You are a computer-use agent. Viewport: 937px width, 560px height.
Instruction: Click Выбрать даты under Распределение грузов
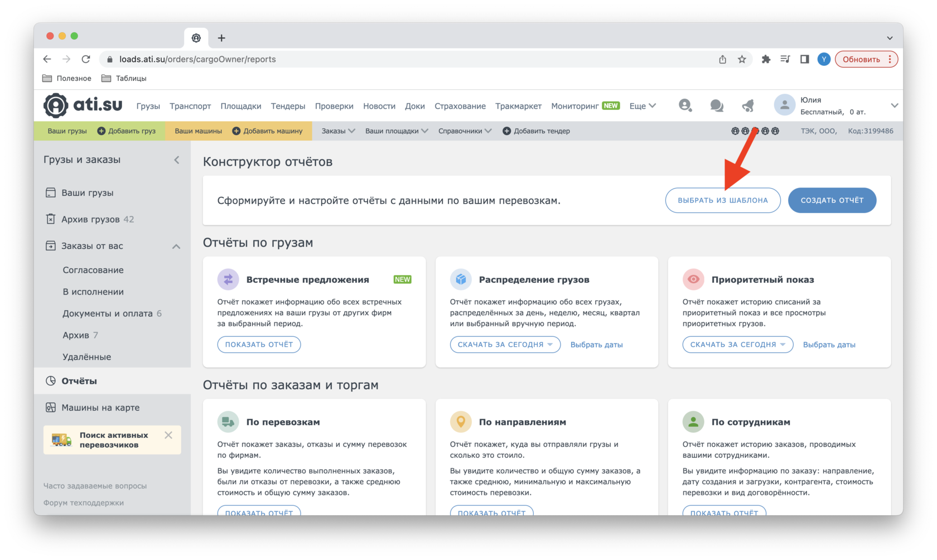click(596, 345)
